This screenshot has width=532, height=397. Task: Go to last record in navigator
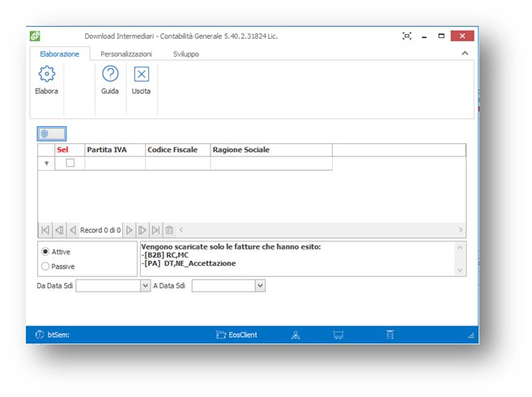pos(155,230)
